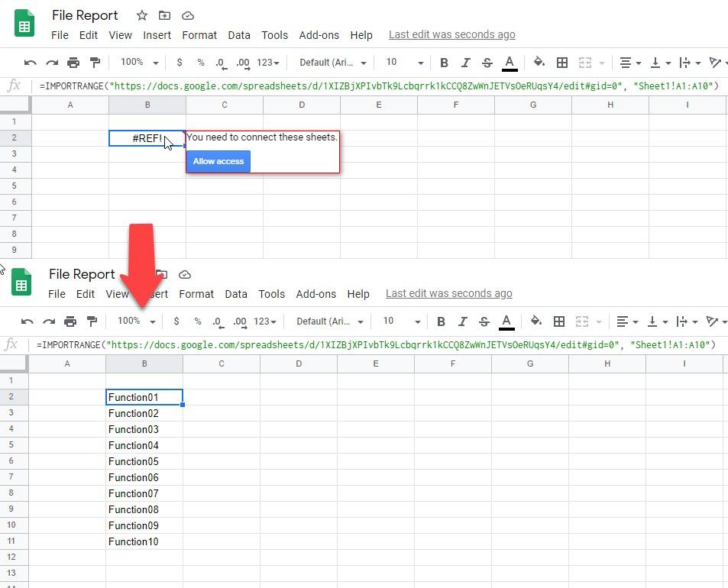Decrease decimal places in upper toolbar
The width and height of the screenshot is (728, 588).
click(x=221, y=63)
